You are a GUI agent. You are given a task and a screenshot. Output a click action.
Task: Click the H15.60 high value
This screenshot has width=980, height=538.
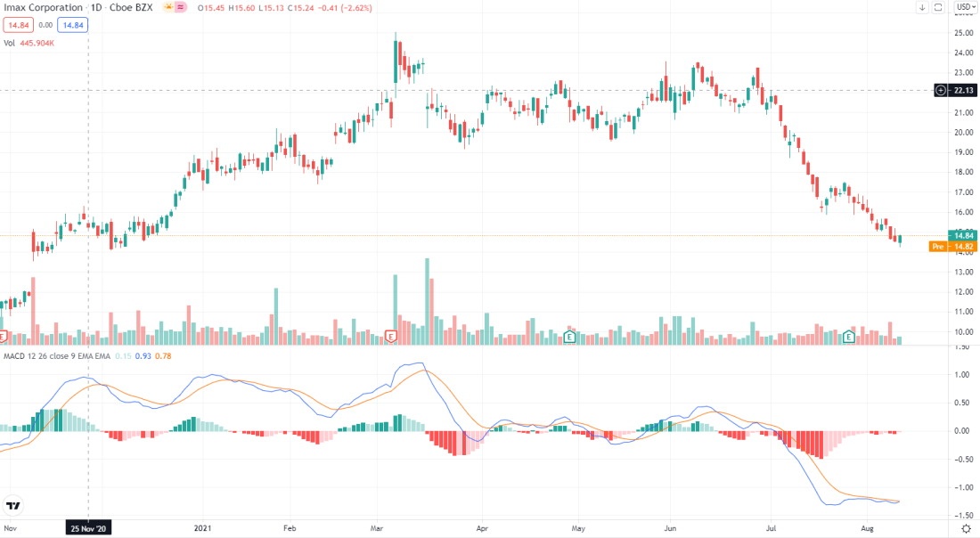(241, 8)
